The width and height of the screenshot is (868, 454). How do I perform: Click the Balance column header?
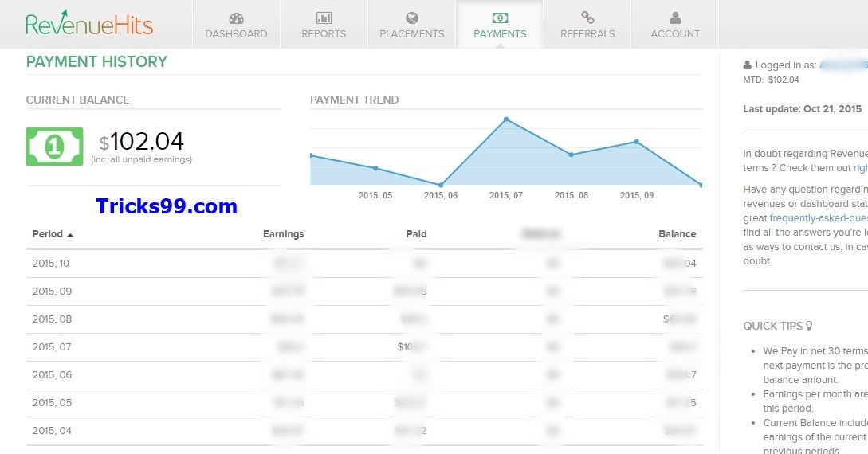click(x=677, y=234)
